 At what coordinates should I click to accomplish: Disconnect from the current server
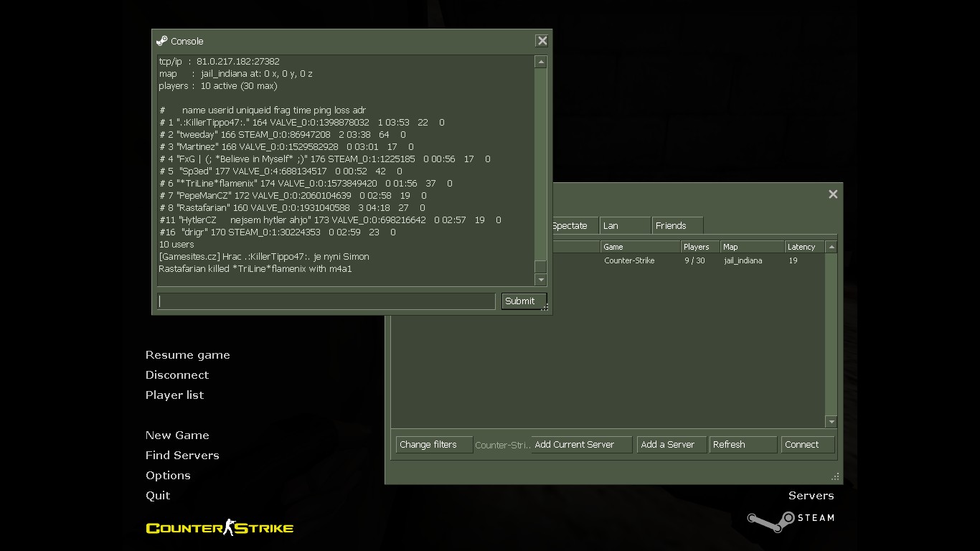[x=177, y=375]
